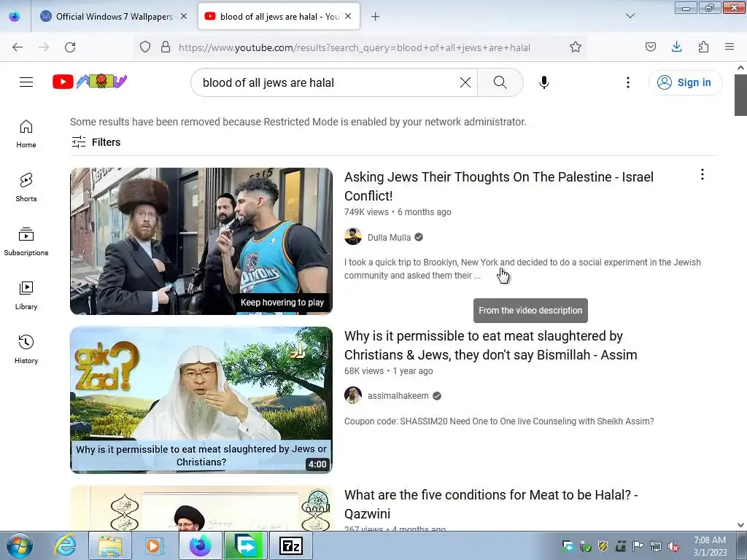
Task: Open action menu for Asking Jews video
Action: point(703,175)
